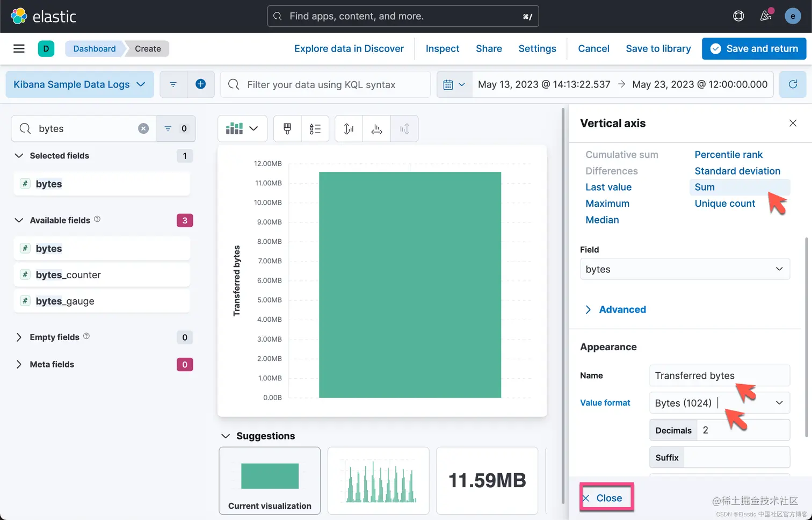Clear the bytes field search
Image resolution: width=812 pixels, height=520 pixels.
coord(143,128)
